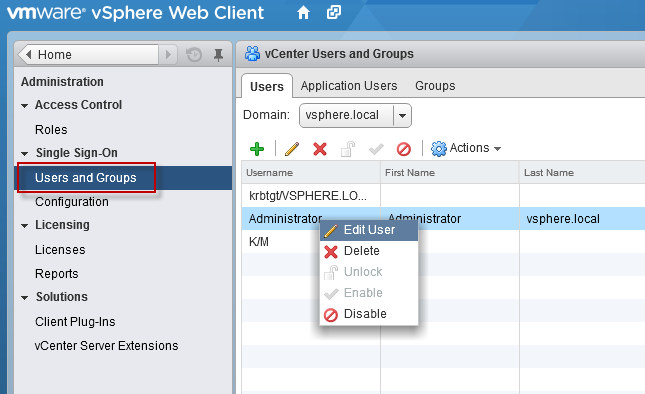Collapse the Single Sign-On section
The image size is (645, 394).
[x=25, y=153]
